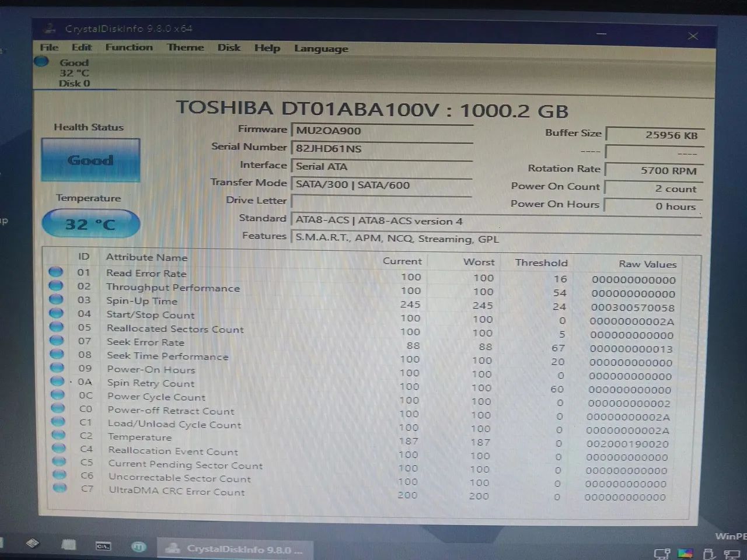Click the empty Drive Letter field
The height and width of the screenshot is (560, 747).
pyautogui.click(x=382, y=202)
